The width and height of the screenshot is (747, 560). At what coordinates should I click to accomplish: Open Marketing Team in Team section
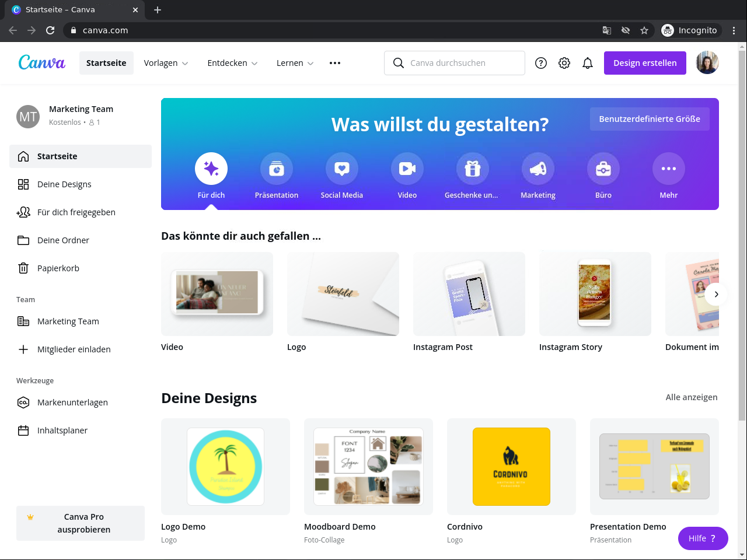point(81,321)
